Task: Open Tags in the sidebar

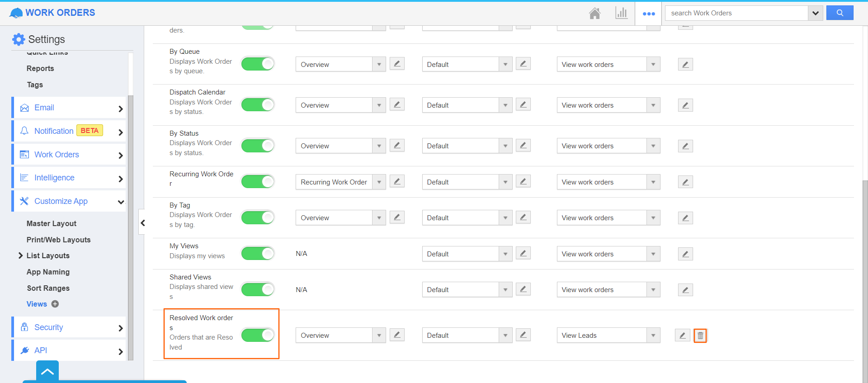Action: coord(35,85)
